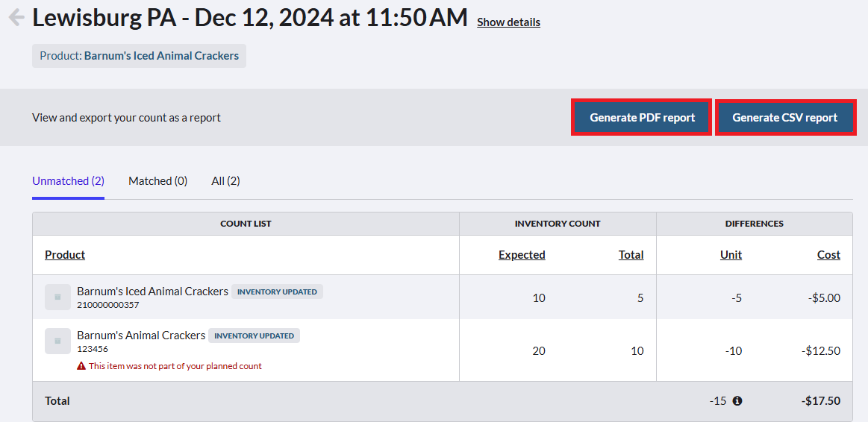Select Barnum's Animal Crackers row name

[141, 336]
